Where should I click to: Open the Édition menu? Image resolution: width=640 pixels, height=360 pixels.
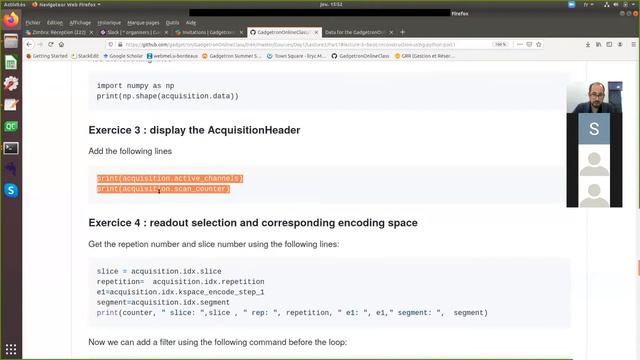pos(55,23)
